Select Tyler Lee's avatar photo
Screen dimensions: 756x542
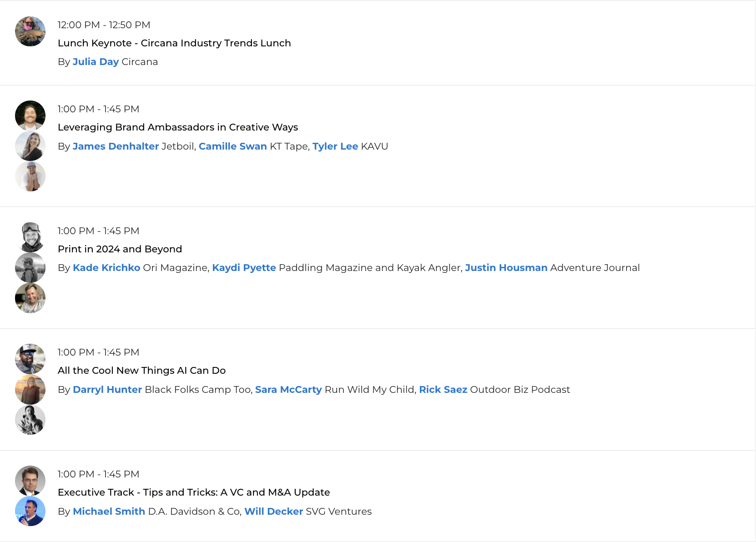tap(30, 176)
